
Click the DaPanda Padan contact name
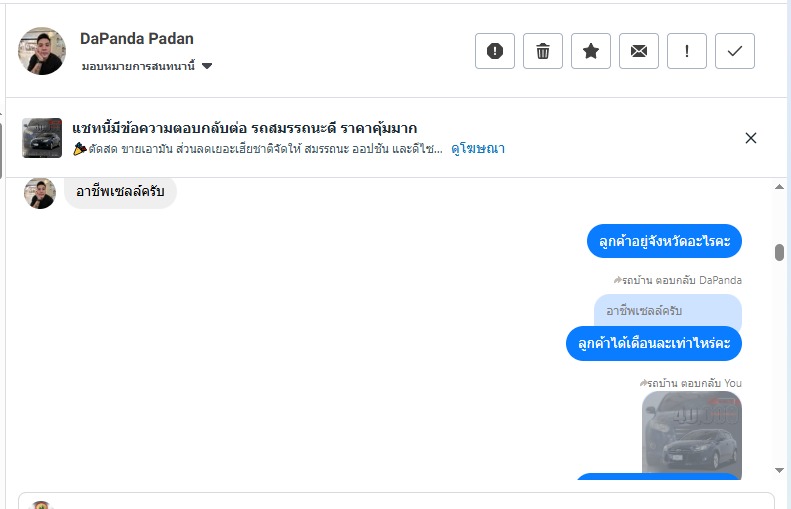pos(137,39)
